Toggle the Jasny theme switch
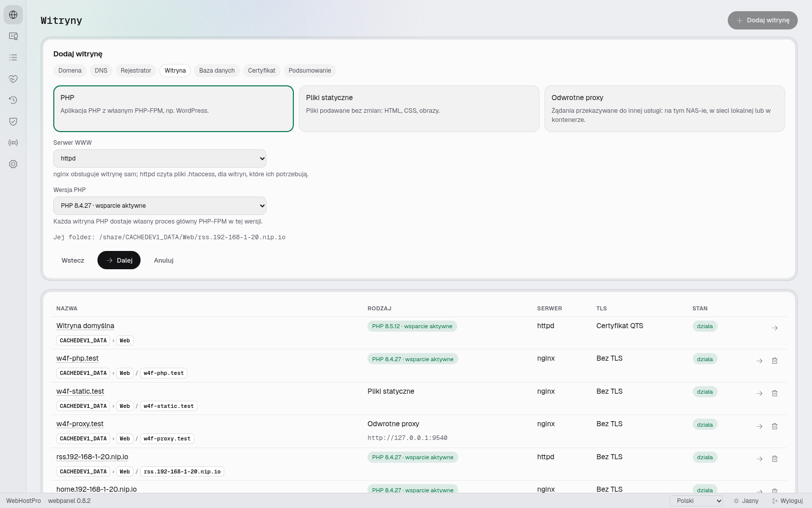 point(746,501)
